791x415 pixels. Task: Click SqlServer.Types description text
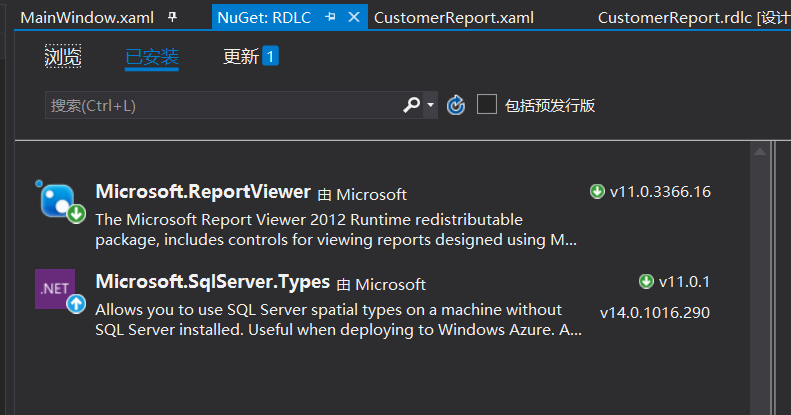[338, 319]
